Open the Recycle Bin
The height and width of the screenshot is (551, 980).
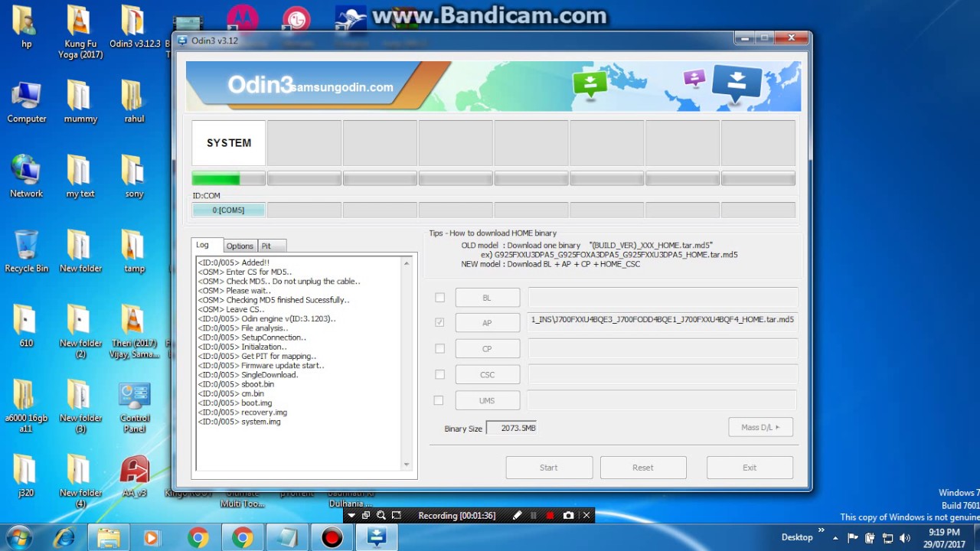click(26, 252)
